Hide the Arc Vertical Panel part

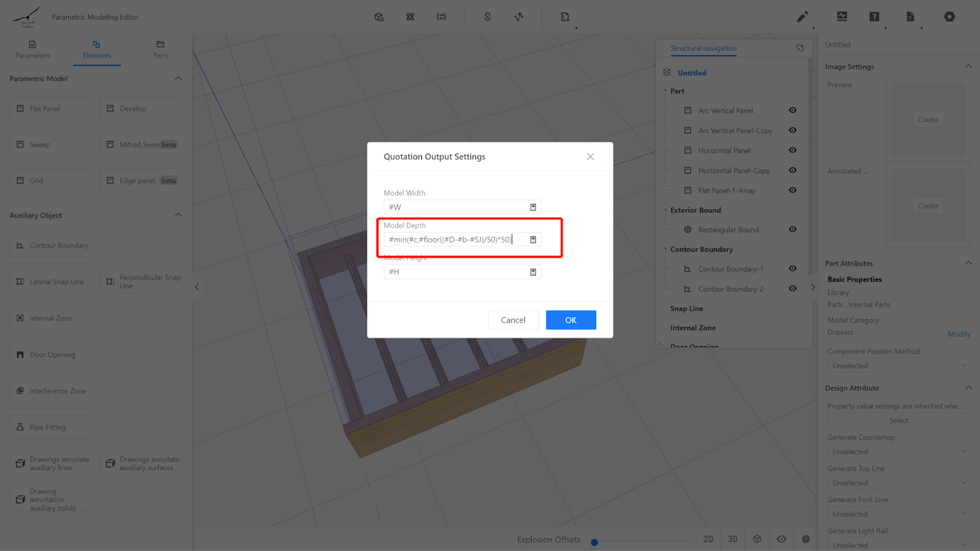point(793,111)
